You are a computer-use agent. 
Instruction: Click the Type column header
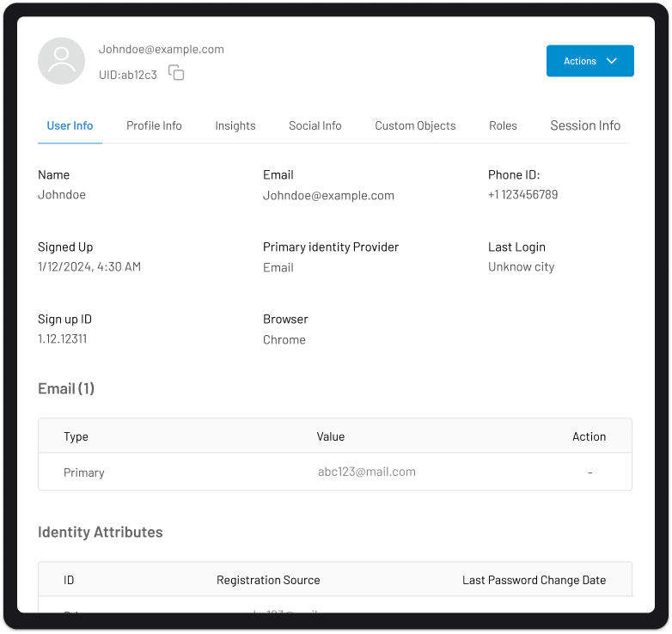tap(76, 436)
